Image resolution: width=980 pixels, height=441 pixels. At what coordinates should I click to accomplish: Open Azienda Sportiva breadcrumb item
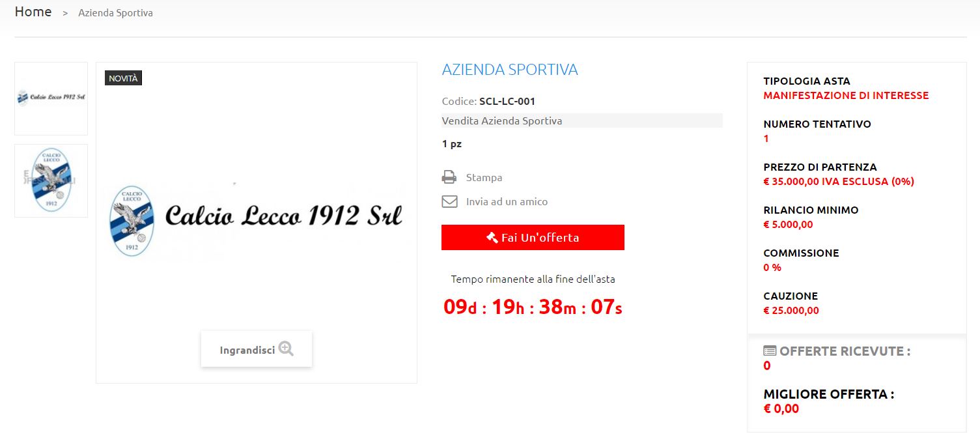pyautogui.click(x=115, y=13)
